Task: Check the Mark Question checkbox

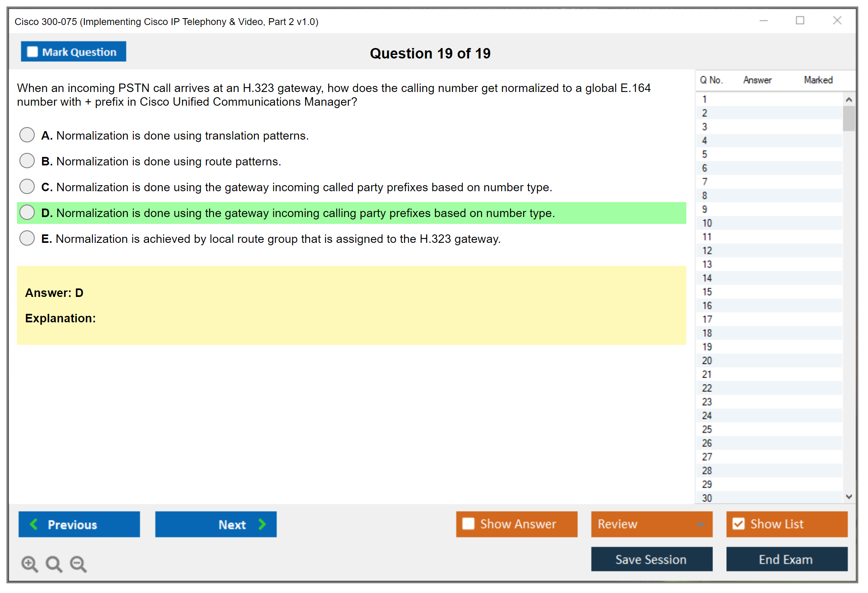Action: [x=32, y=52]
